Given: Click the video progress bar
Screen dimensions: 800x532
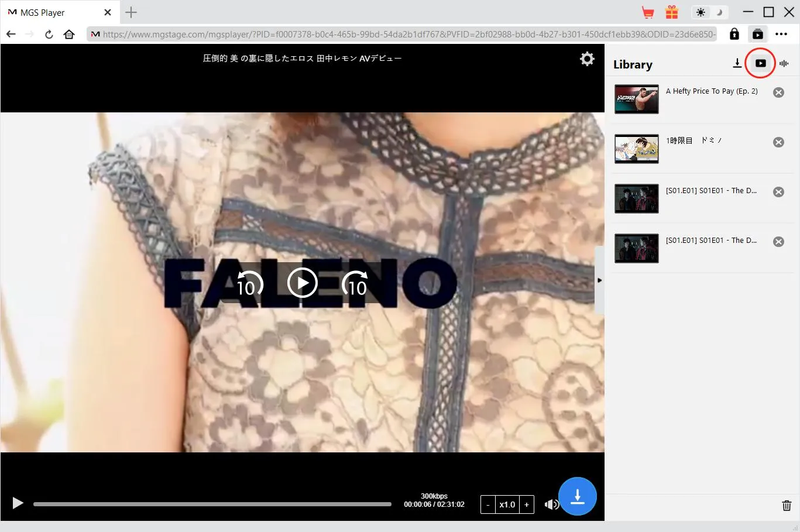Looking at the screenshot, I should click(212, 504).
